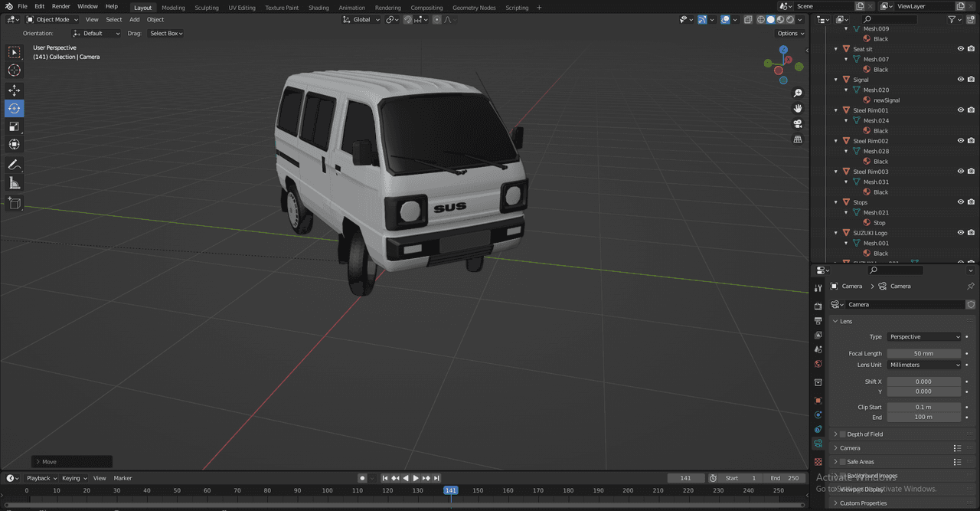Enable the Safe Areas checkbox
Image resolution: width=980 pixels, height=511 pixels.
click(843, 462)
